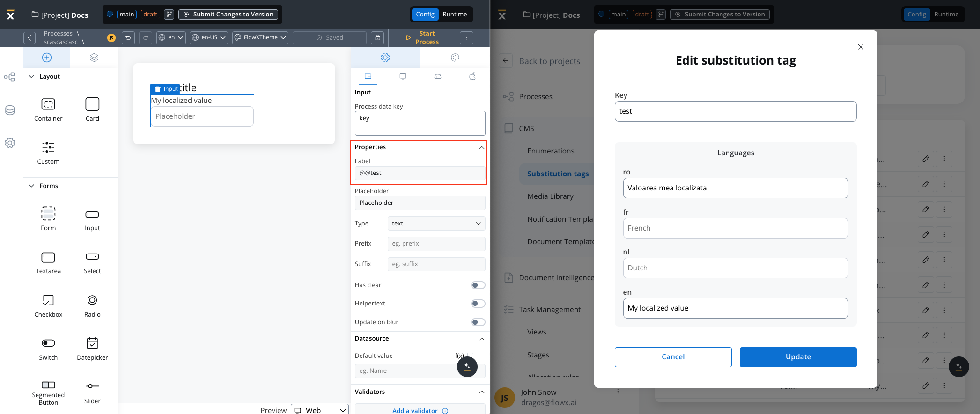Click the en field with My localized value
The width and height of the screenshot is (980, 414).
736,308
